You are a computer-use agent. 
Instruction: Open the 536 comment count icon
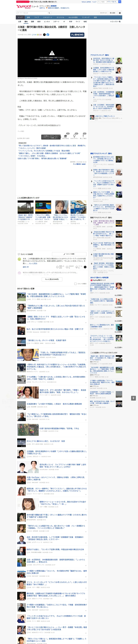coord(34,35)
